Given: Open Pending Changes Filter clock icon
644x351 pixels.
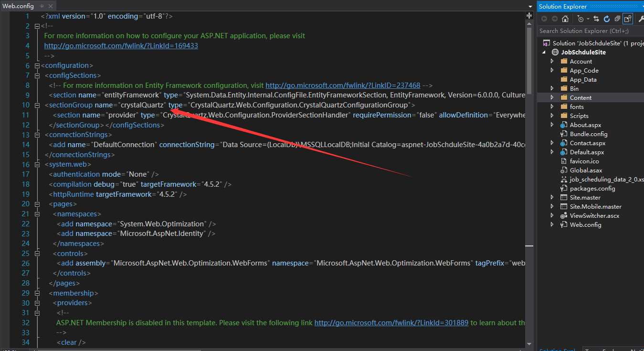Looking at the screenshot, I should [580, 19].
